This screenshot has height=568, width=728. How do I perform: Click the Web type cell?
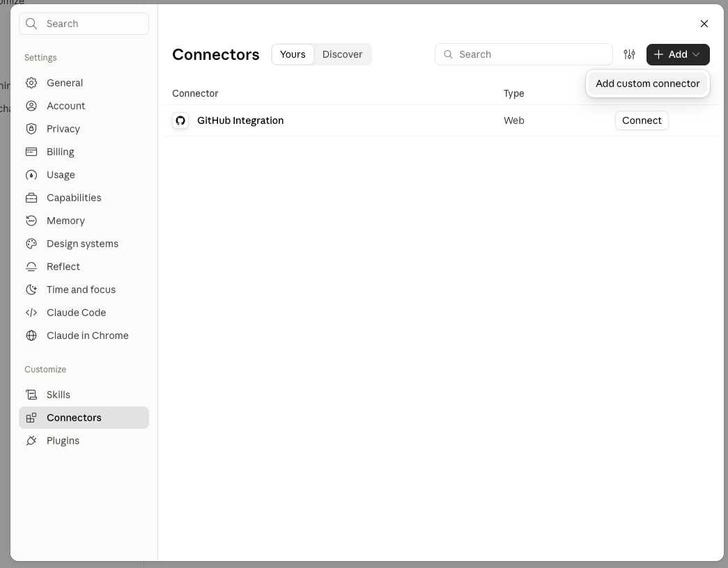click(514, 120)
